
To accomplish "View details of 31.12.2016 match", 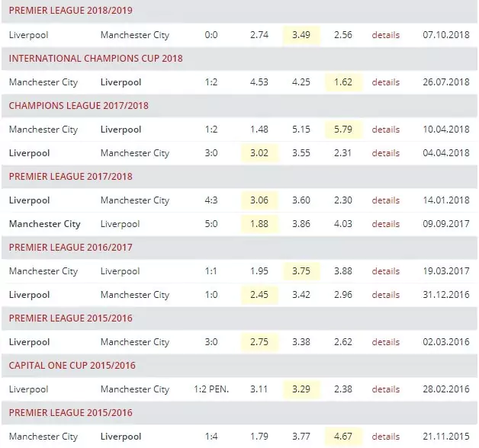I will pyautogui.click(x=385, y=295).
